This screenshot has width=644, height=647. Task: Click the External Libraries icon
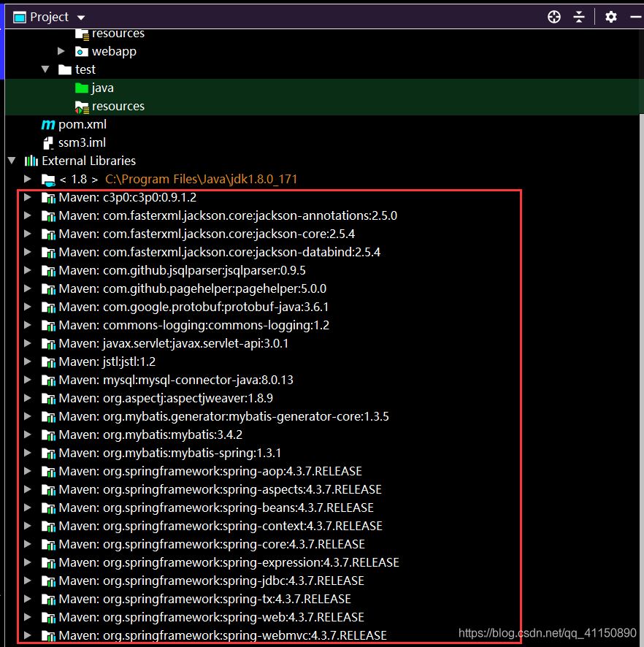click(31, 161)
